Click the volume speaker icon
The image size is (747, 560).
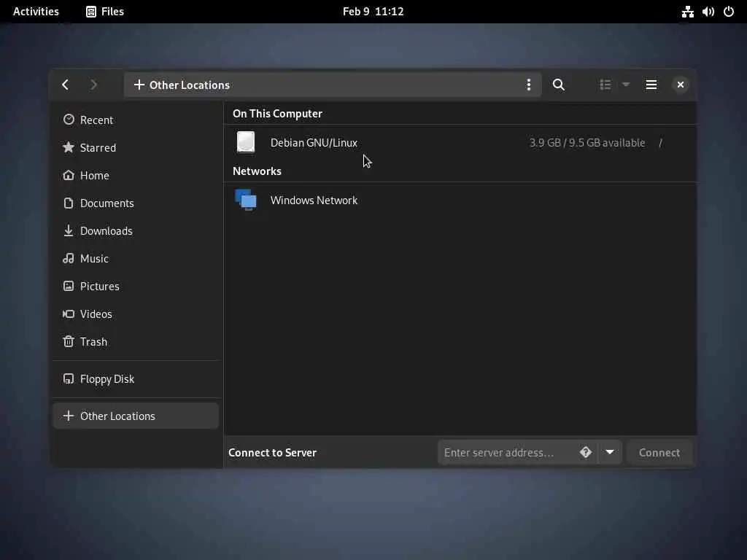coord(708,12)
